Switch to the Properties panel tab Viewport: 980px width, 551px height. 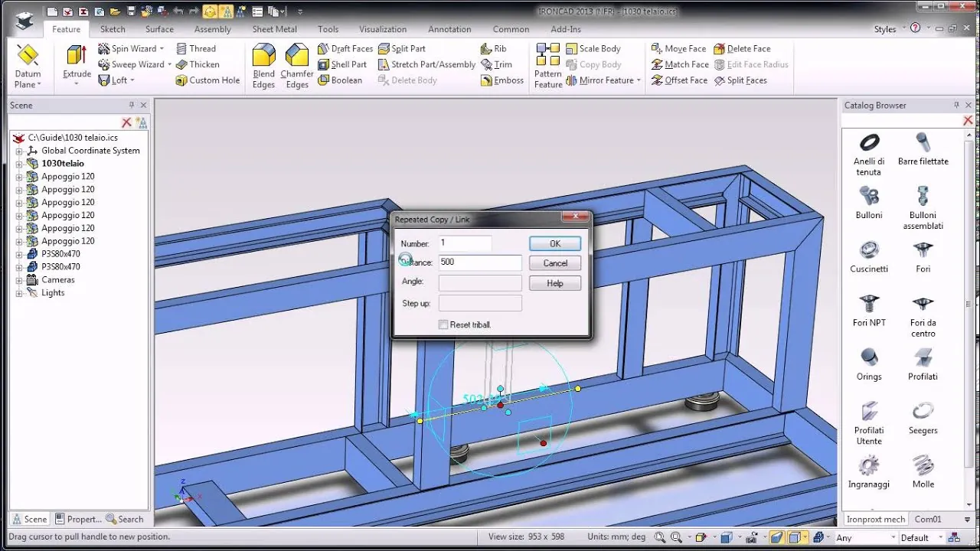(x=79, y=519)
